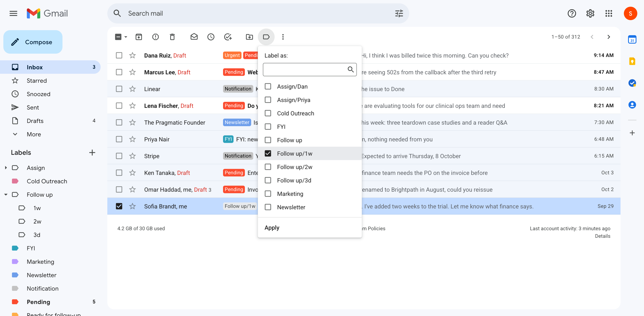Snooze the selected message
The width and height of the screenshot is (644, 316).
pos(211,37)
